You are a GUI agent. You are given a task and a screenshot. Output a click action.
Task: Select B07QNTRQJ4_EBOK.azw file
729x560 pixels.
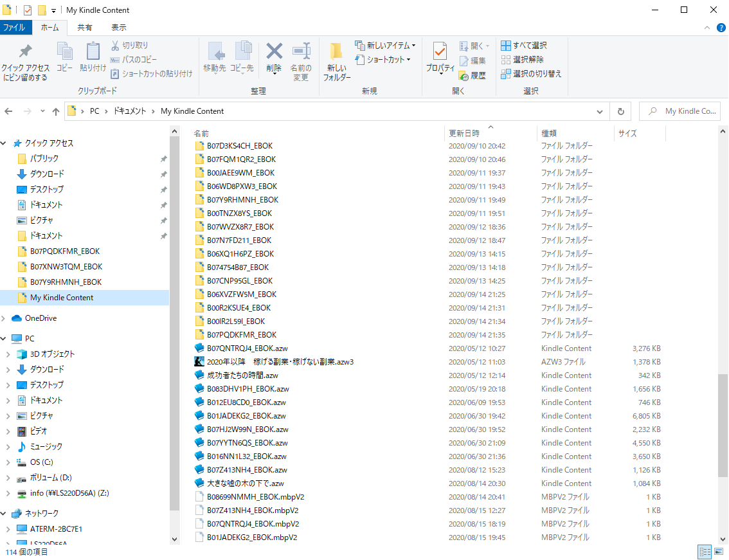point(248,348)
